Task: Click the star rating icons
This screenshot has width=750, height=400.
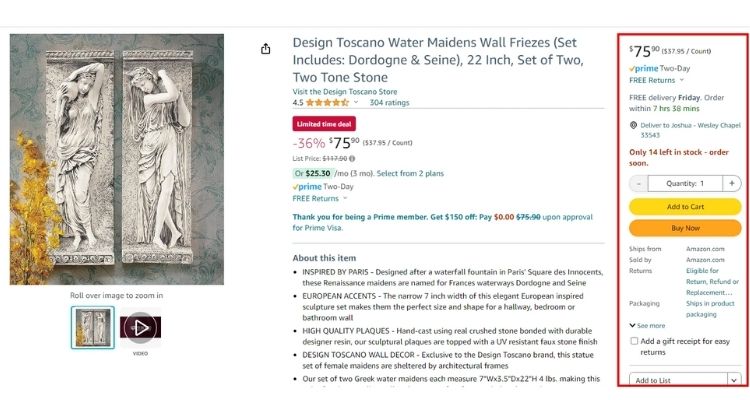Action: coord(327,102)
